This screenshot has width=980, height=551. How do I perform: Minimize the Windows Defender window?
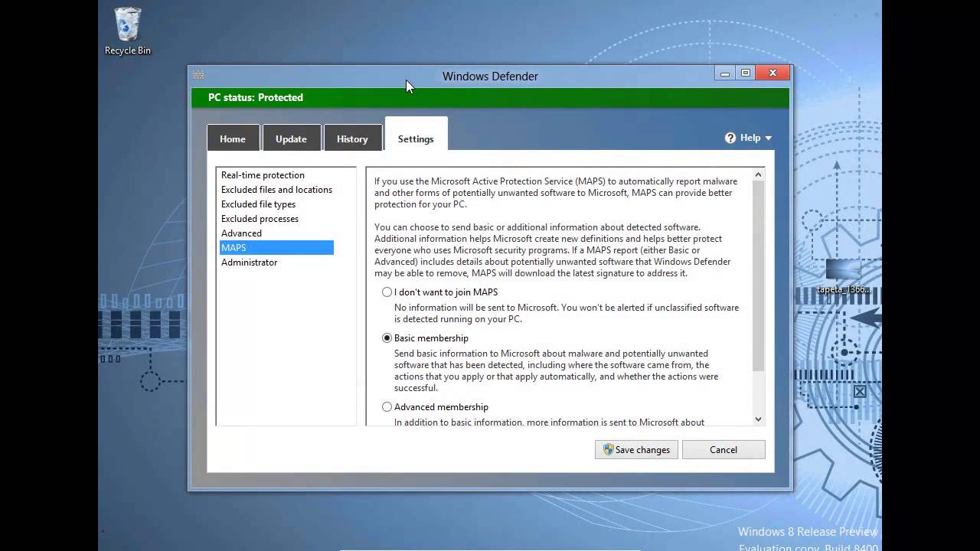[725, 73]
